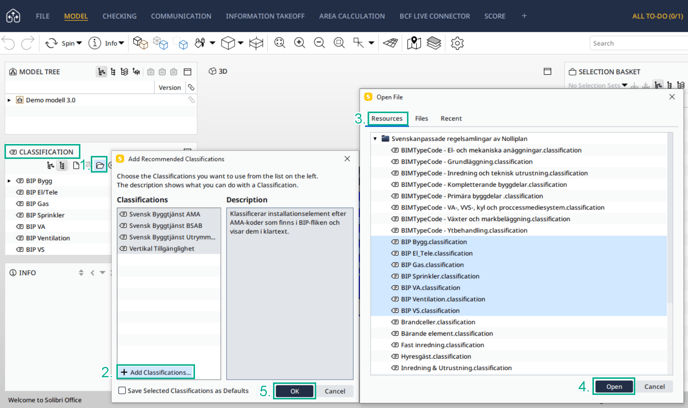Cancel the Open File dialog

[x=654, y=387]
